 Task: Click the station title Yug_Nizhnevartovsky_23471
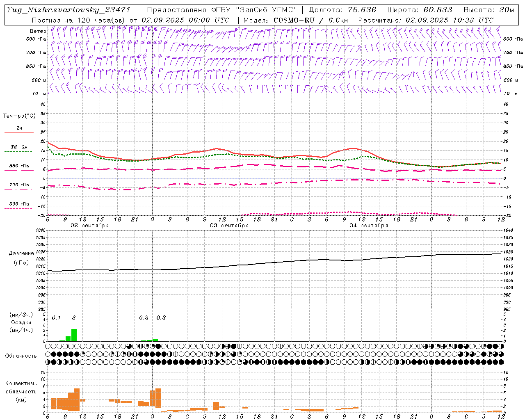[68, 10]
